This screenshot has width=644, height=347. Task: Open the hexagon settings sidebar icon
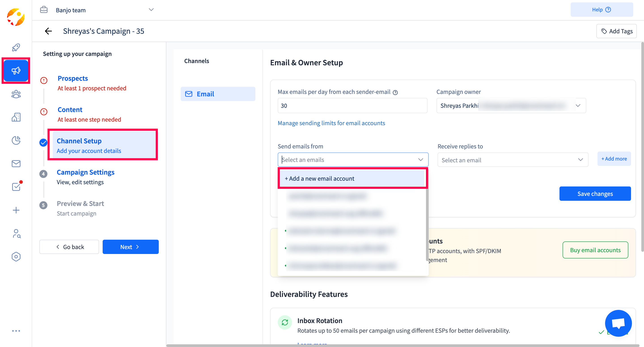(16, 257)
